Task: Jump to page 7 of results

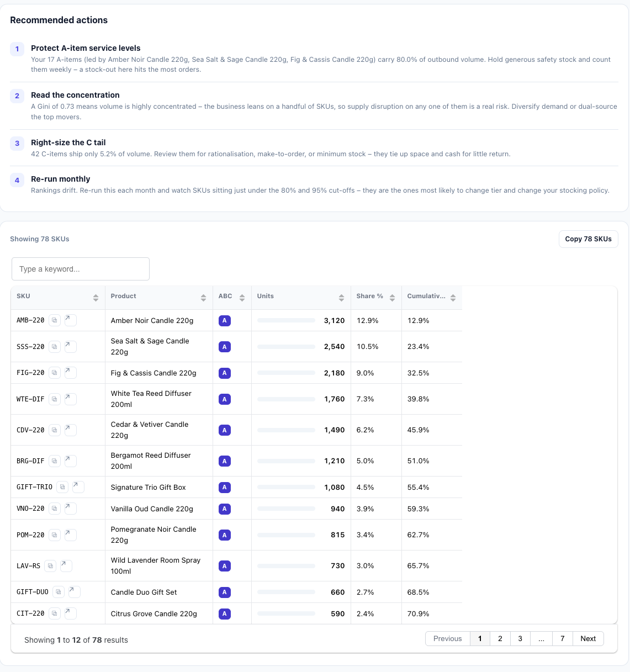Action: [563, 639]
